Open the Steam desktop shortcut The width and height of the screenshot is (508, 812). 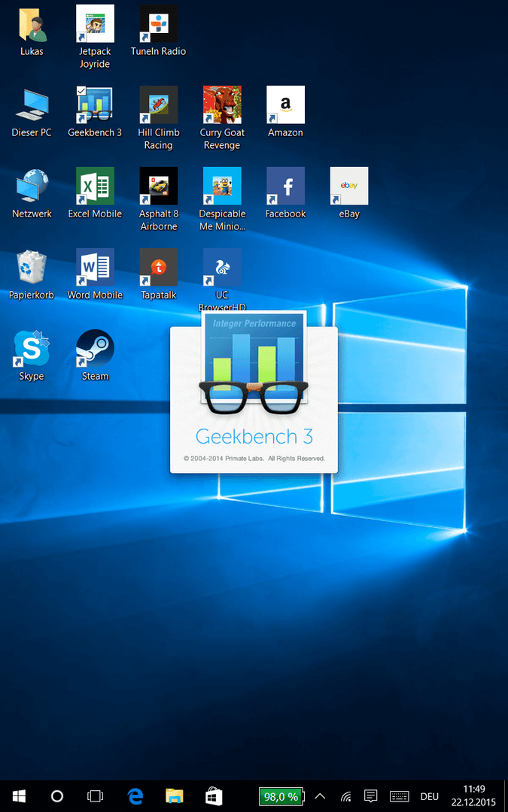pos(95,348)
